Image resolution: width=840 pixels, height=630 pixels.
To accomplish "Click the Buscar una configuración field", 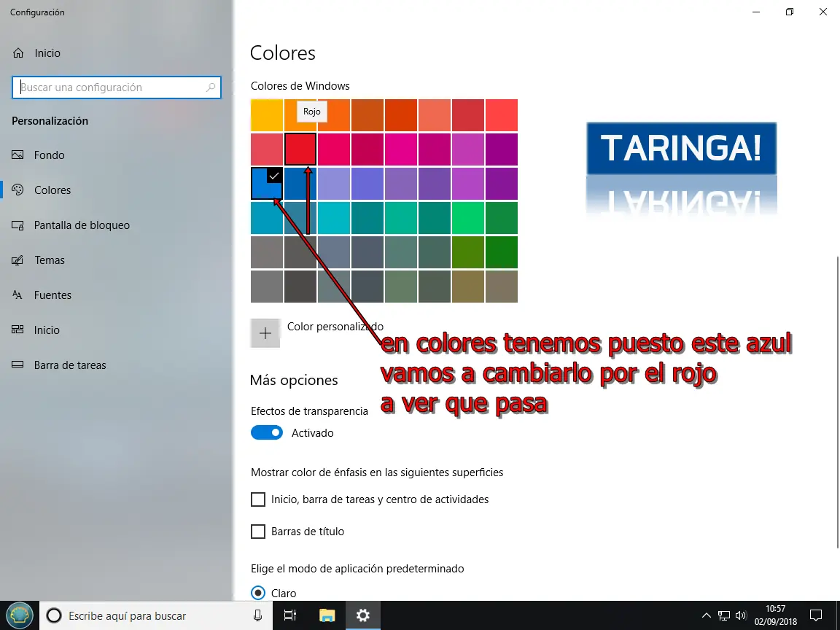I will 116,87.
